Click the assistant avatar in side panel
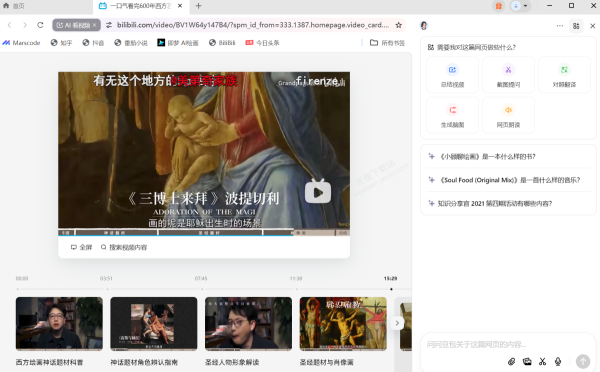Image resolution: width=600 pixels, height=372 pixels. [424, 26]
